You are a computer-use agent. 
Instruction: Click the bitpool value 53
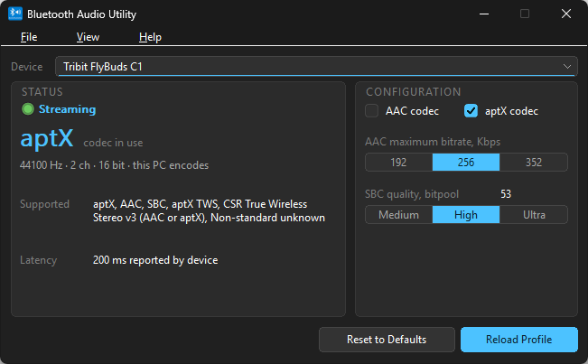506,194
